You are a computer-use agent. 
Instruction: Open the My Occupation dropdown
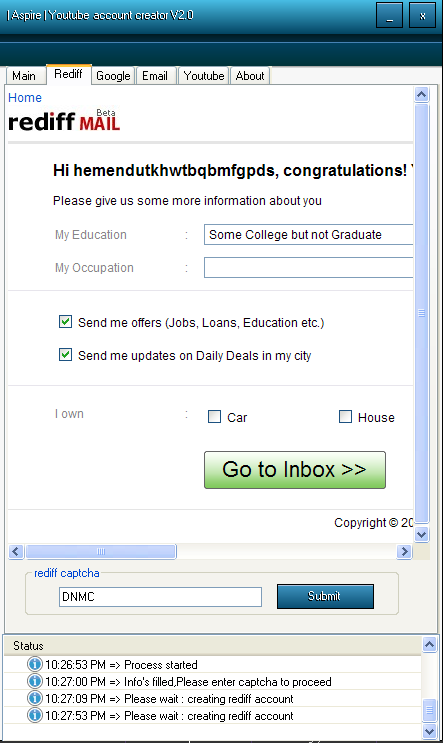click(x=308, y=268)
